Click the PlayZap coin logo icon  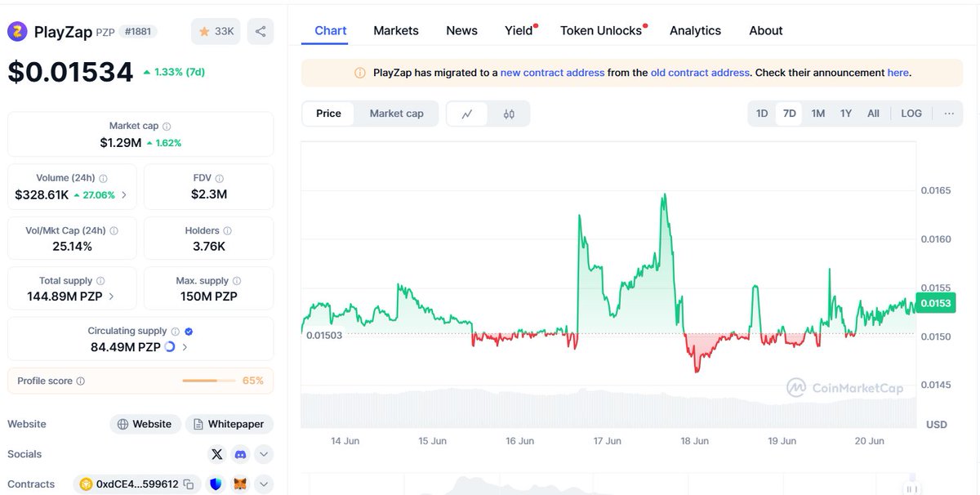[x=17, y=32]
